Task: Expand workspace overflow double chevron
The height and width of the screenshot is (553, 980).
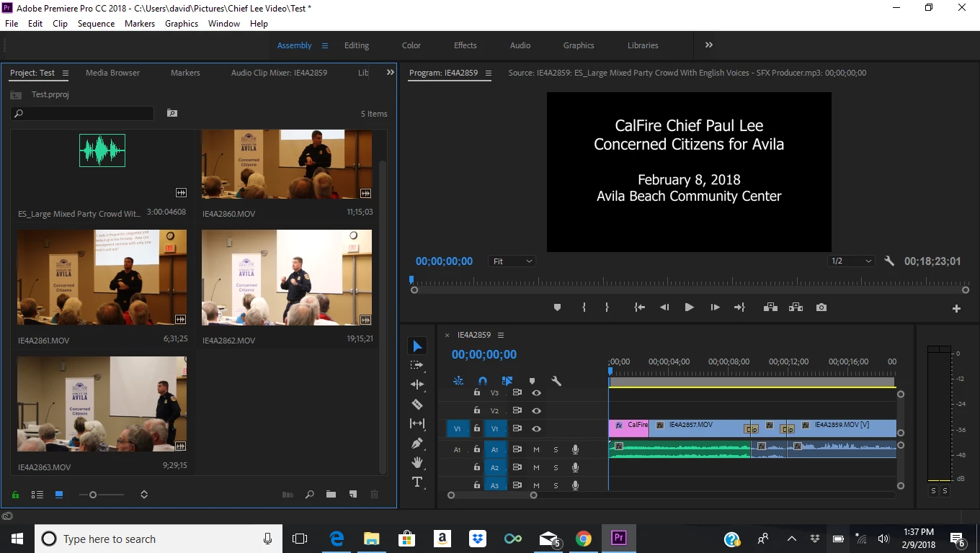Action: point(708,45)
